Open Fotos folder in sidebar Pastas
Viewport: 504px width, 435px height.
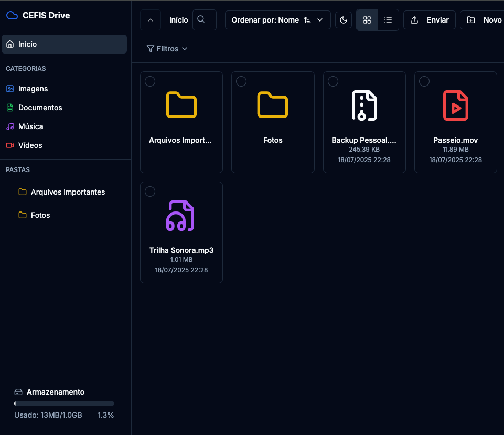(40, 215)
